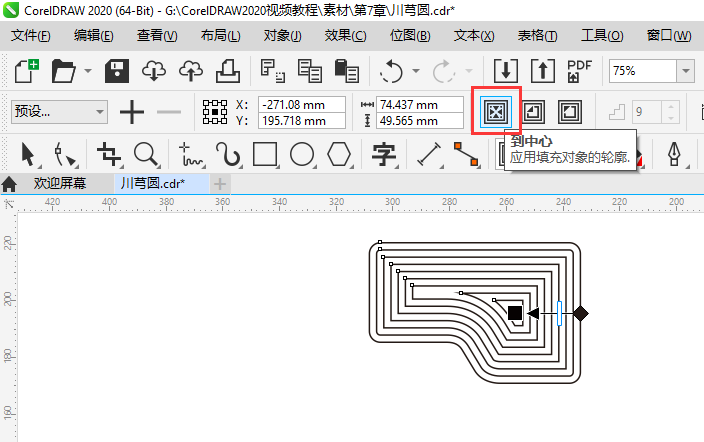The height and width of the screenshot is (442, 704).
Task: Expand the Open folder dropdown arrow
Action: (x=88, y=72)
